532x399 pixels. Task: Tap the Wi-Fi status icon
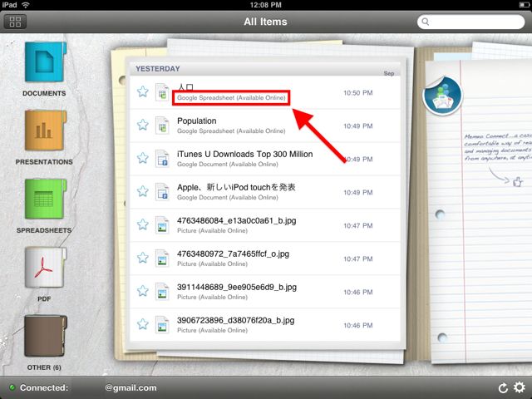[26, 5]
